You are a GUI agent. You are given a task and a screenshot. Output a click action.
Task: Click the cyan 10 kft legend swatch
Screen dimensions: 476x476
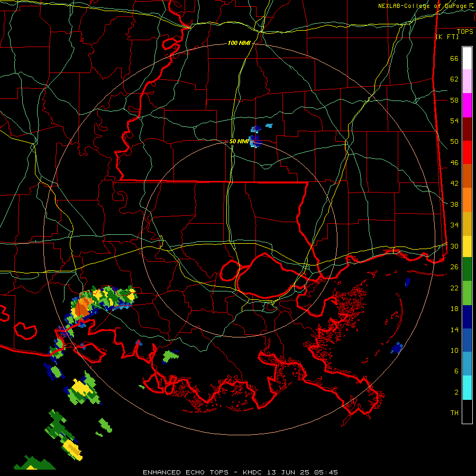pos(467,388)
